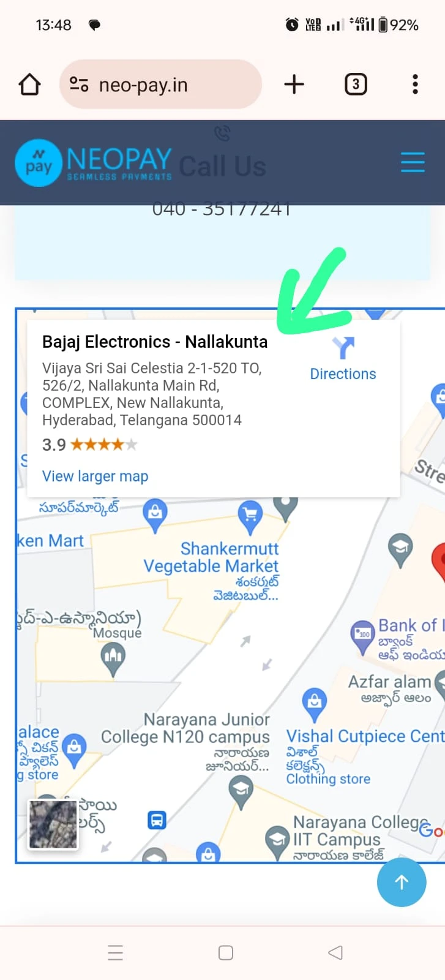This screenshot has height=980, width=445.
Task: Expand the NeoPay hamburger menu
Action: (413, 162)
